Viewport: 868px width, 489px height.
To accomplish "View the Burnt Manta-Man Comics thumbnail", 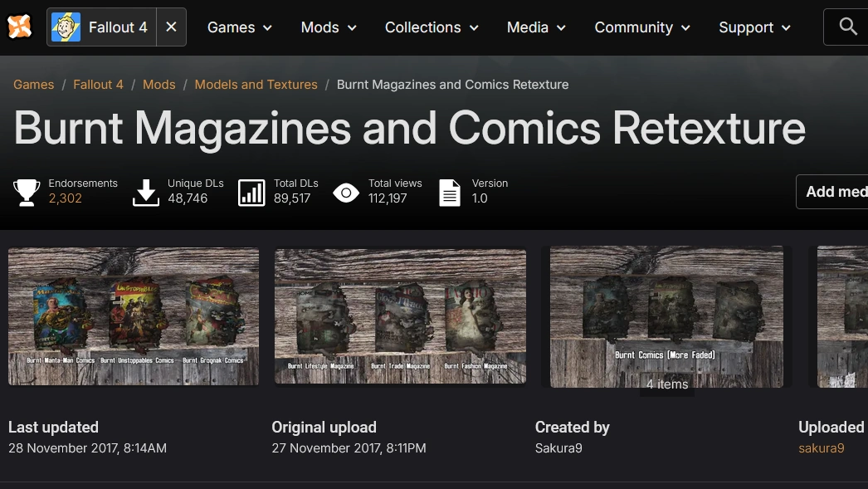I will [134, 316].
